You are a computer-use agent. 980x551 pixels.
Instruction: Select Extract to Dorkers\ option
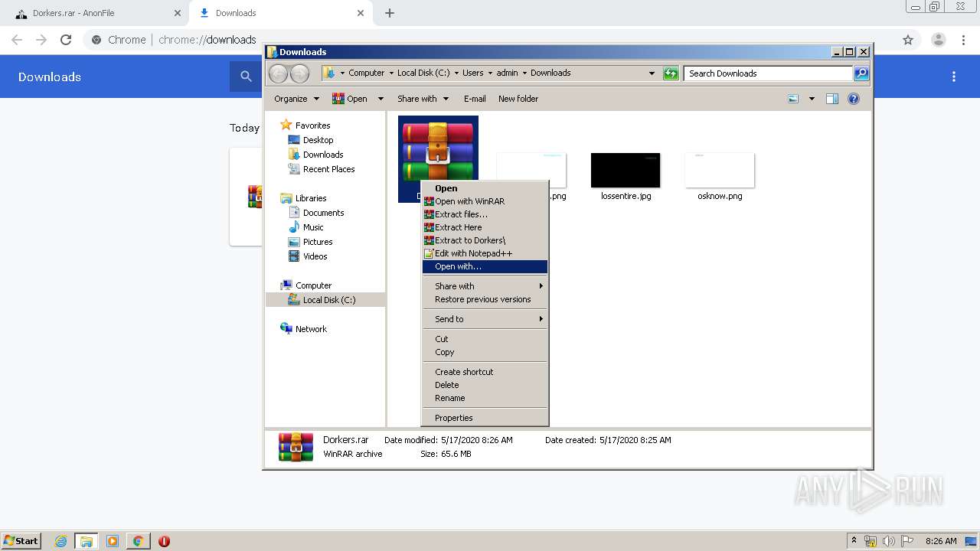pyautogui.click(x=485, y=240)
